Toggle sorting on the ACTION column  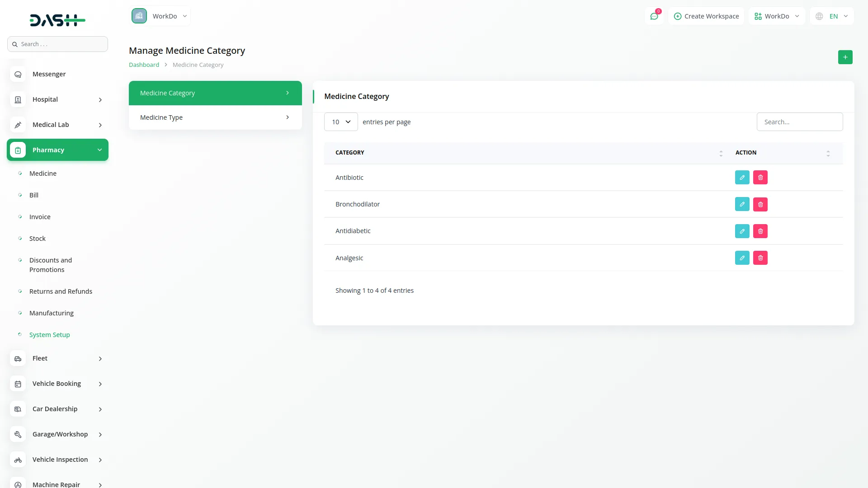click(x=828, y=153)
